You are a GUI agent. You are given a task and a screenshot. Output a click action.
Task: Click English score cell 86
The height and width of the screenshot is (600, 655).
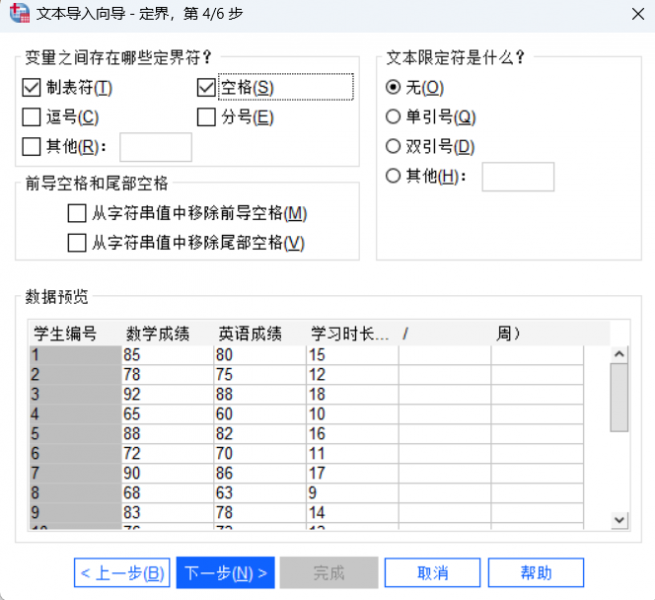(260, 473)
